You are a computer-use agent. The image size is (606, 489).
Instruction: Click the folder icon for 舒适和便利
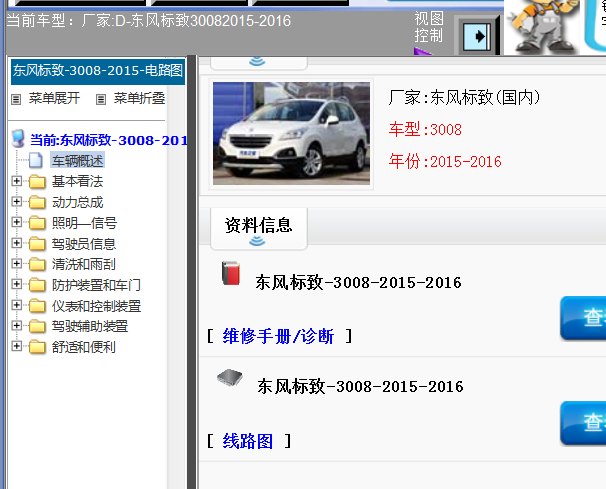(37, 347)
